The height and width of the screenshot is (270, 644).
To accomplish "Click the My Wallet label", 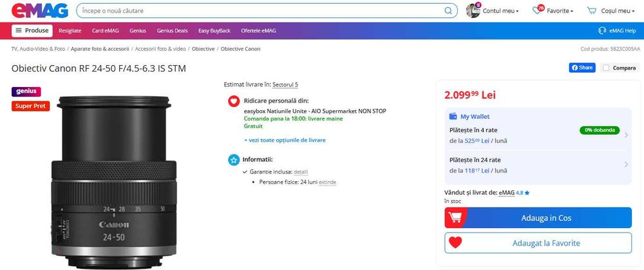I will (475, 117).
